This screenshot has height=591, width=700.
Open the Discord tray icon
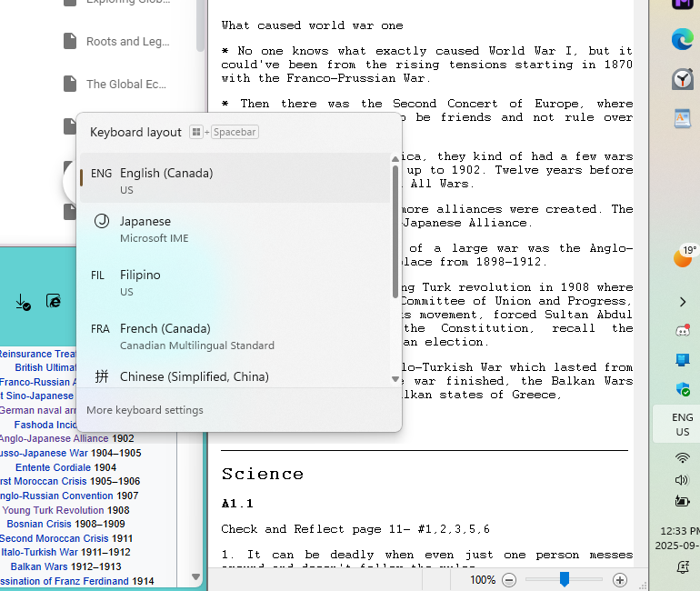(x=683, y=331)
